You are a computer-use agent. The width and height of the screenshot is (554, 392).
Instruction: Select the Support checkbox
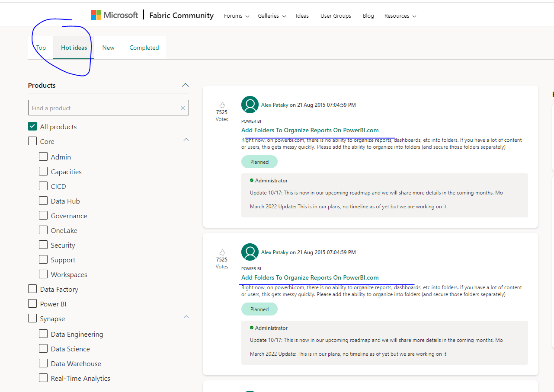[43, 260]
